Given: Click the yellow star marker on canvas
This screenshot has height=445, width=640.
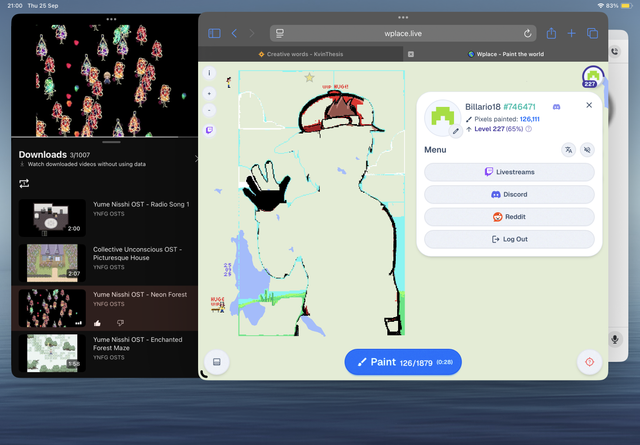Looking at the screenshot, I should point(309,77).
